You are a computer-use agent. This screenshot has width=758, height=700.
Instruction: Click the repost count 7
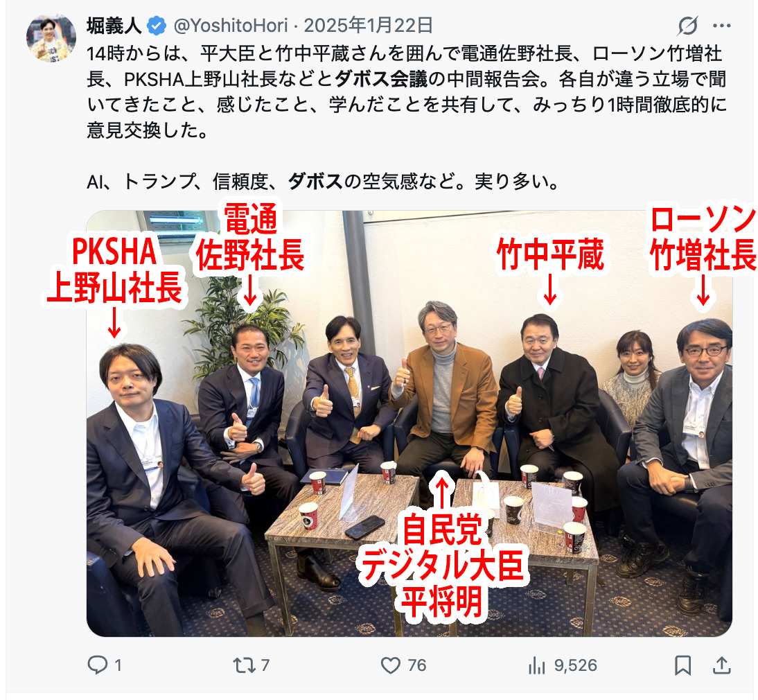[x=265, y=665]
